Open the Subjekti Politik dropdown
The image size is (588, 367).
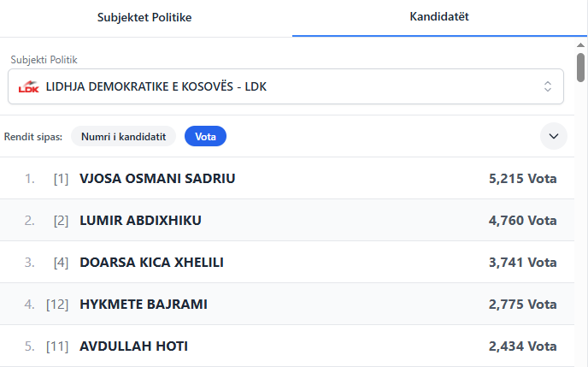[285, 86]
